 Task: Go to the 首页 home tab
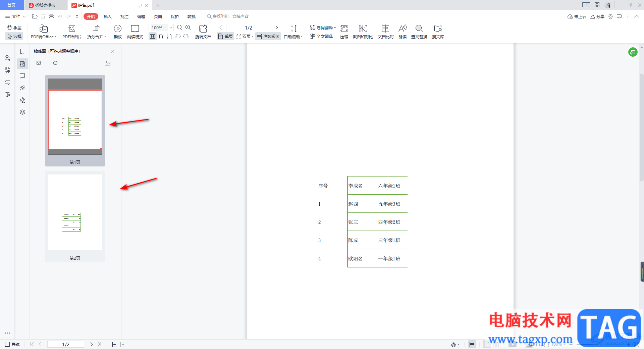tap(12, 5)
